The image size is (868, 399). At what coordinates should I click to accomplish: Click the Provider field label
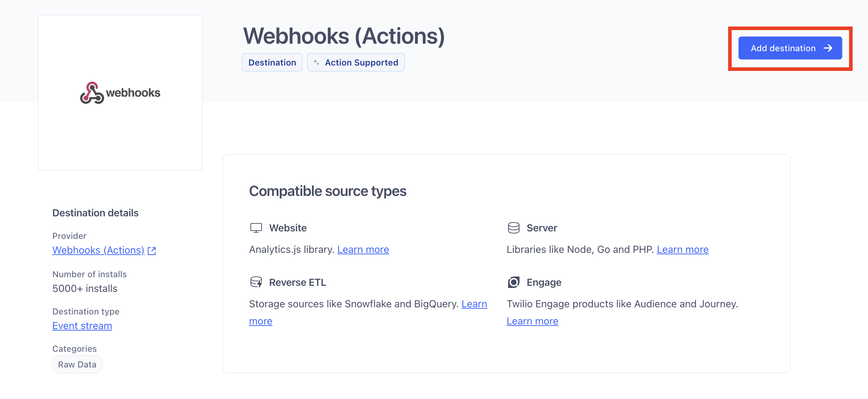pyautogui.click(x=69, y=236)
